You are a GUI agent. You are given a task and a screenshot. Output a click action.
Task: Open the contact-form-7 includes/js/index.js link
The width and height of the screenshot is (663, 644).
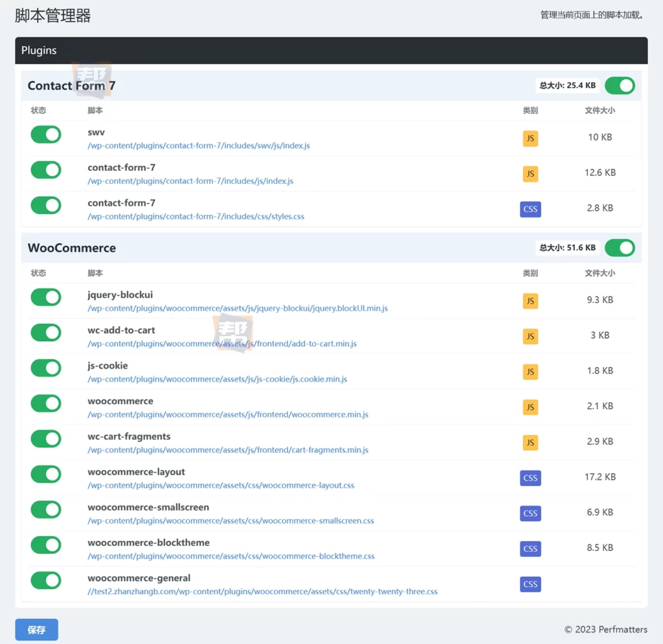[x=190, y=181]
